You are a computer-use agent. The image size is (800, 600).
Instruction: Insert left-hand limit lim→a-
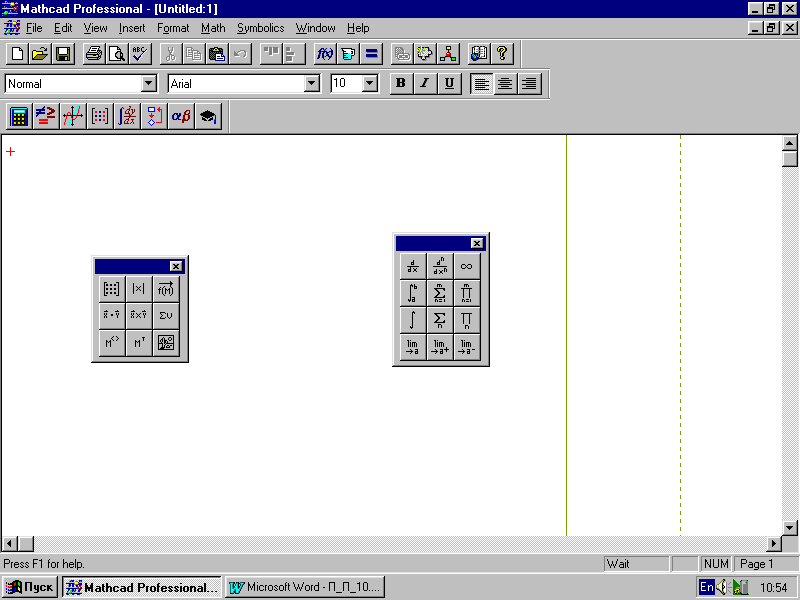(467, 347)
